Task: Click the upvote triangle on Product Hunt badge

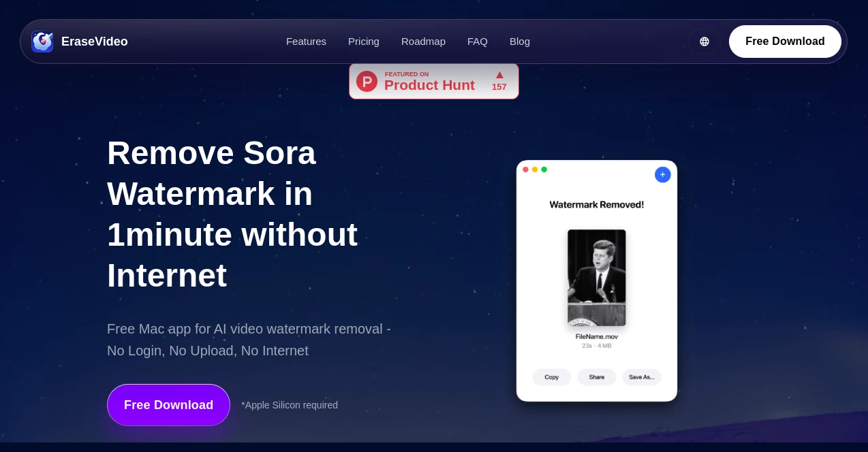Action: (x=499, y=75)
